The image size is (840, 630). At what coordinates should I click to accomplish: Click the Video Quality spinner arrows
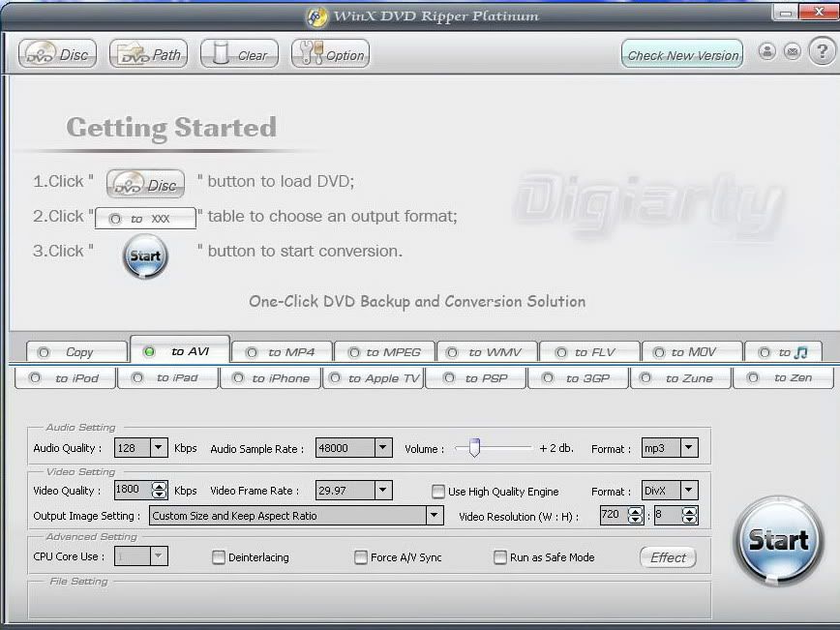click(x=159, y=491)
